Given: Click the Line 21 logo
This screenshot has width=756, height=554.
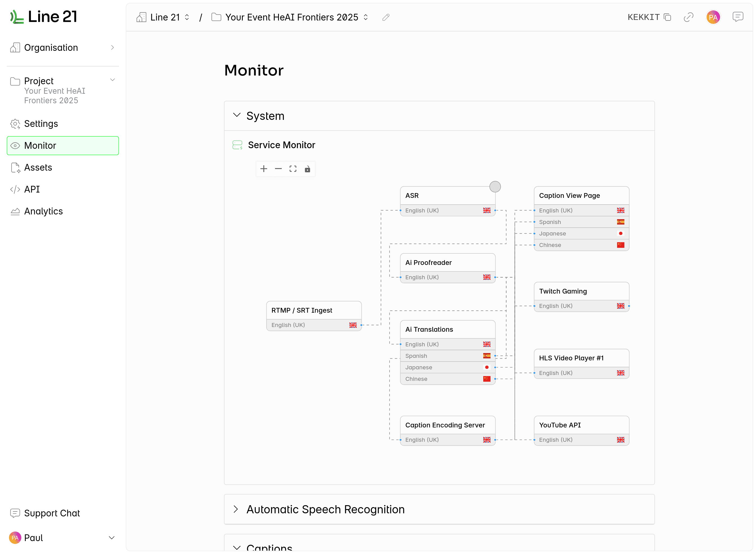Looking at the screenshot, I should click(x=44, y=17).
